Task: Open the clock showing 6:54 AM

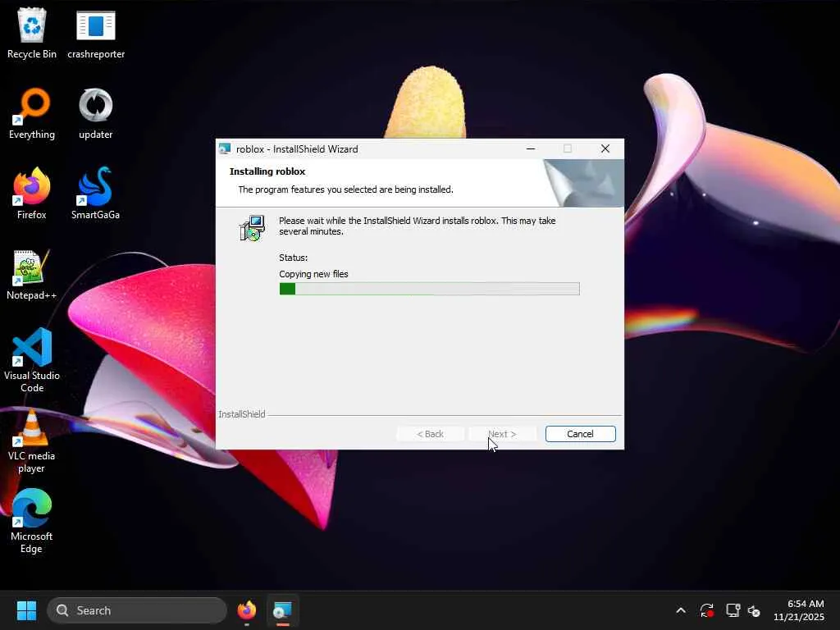Action: click(799, 610)
